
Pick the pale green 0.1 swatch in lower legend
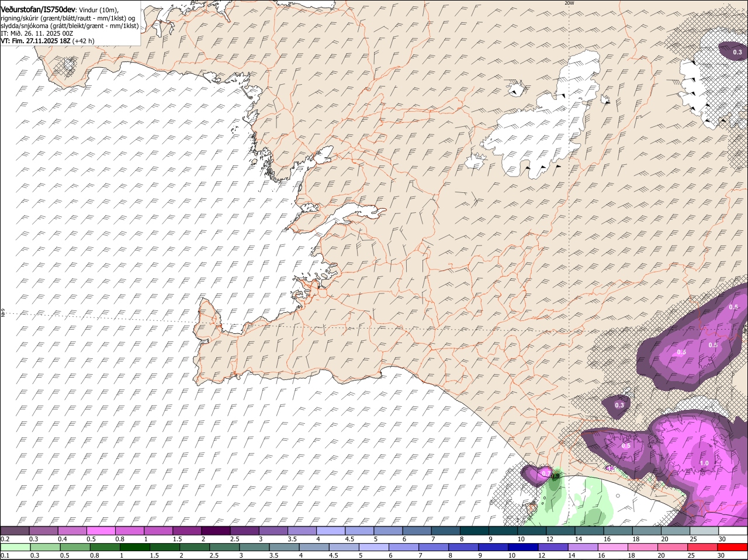15,547
